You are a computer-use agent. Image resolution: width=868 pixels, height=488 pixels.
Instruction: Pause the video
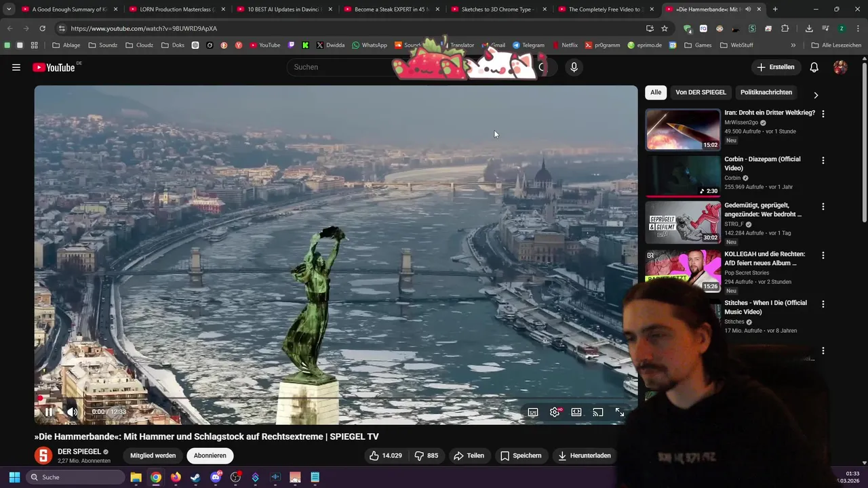coord(49,412)
